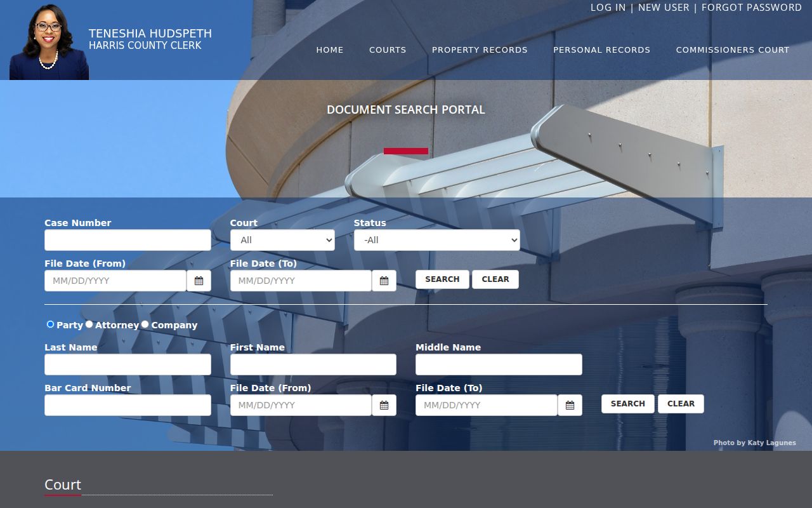The image size is (812, 508).
Task: Click the Log In link
Action: click(x=608, y=8)
